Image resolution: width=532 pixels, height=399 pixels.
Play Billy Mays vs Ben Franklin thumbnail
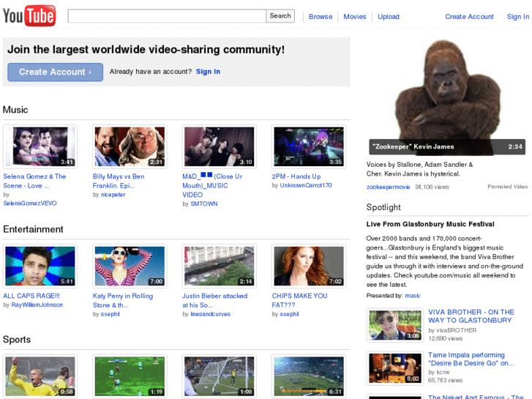(x=129, y=146)
